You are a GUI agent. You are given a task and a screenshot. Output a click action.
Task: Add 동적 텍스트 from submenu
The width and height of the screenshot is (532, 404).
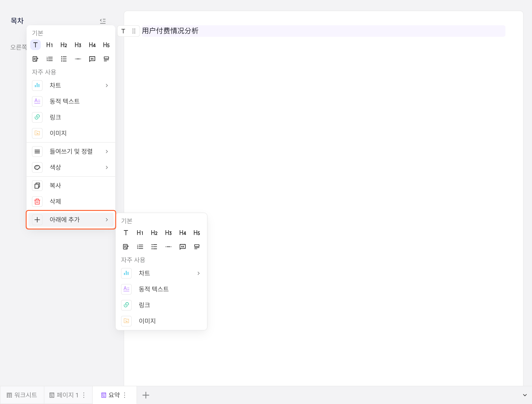(161, 289)
